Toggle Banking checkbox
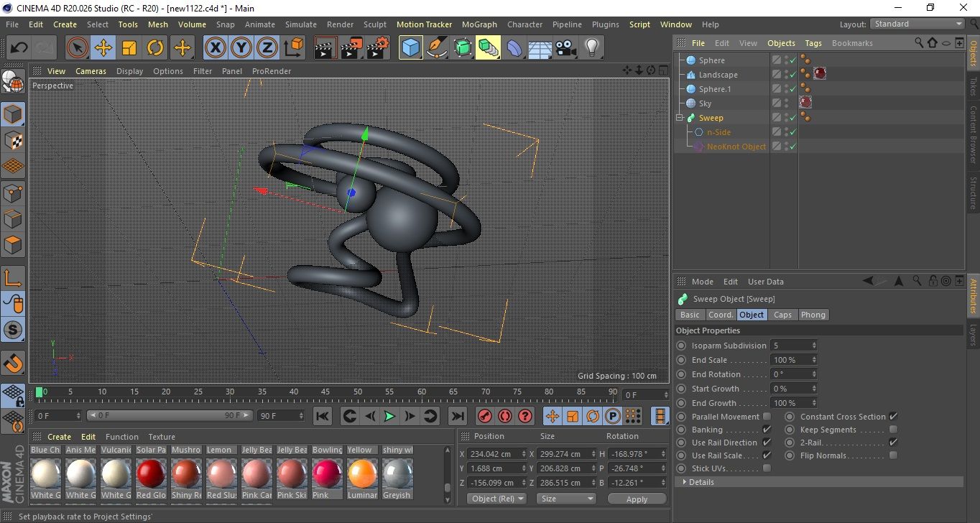 coord(767,430)
